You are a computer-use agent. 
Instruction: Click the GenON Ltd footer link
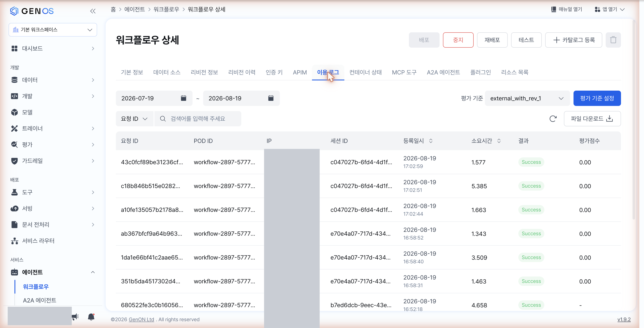tap(141, 319)
